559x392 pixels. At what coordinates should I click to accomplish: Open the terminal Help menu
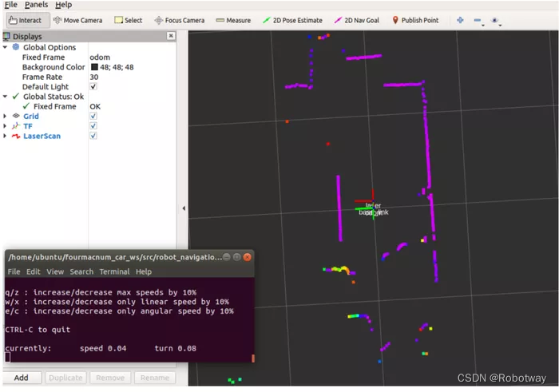(143, 271)
